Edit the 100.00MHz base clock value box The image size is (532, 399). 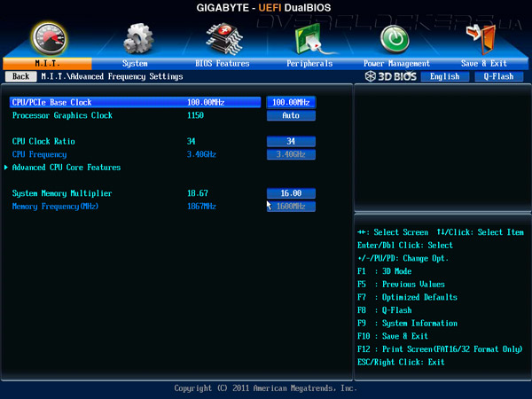tap(291, 102)
